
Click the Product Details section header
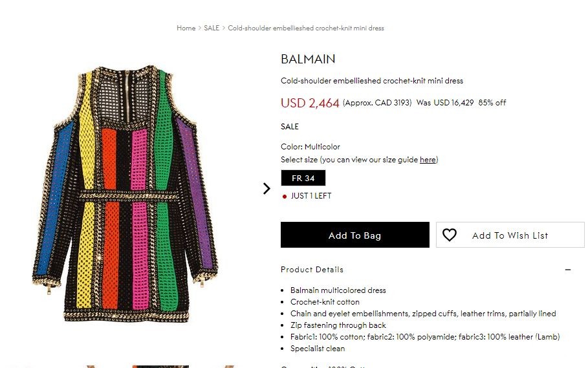pyautogui.click(x=312, y=270)
